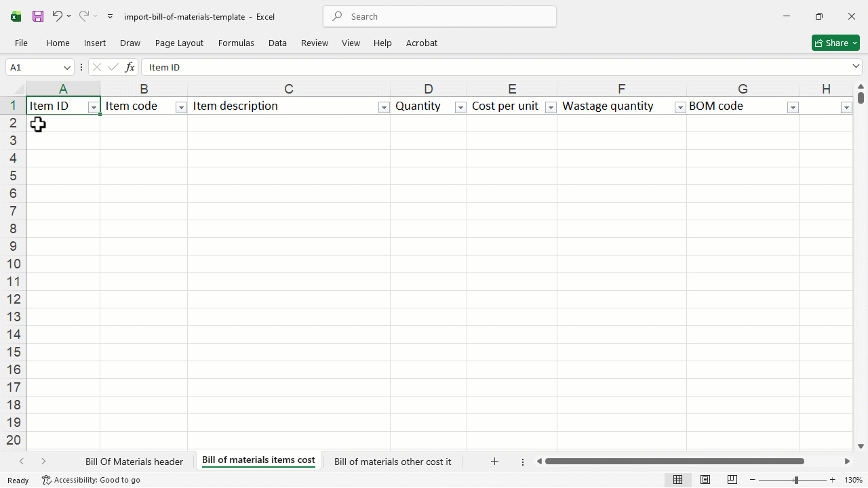This screenshot has height=488, width=868.
Task: Switch to Page Break Preview icon
Action: pos(732,480)
